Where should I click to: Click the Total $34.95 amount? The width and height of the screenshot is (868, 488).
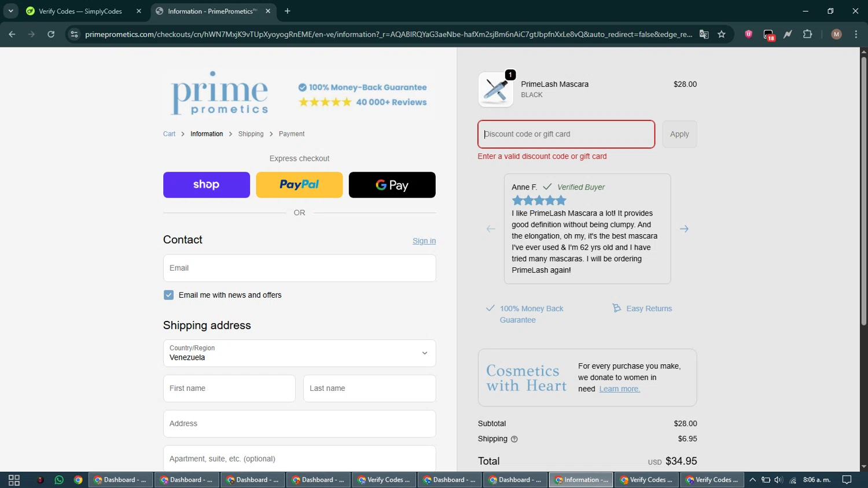pos(681,461)
